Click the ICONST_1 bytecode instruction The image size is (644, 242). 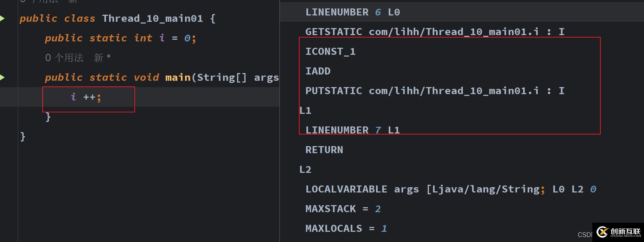tap(330, 52)
